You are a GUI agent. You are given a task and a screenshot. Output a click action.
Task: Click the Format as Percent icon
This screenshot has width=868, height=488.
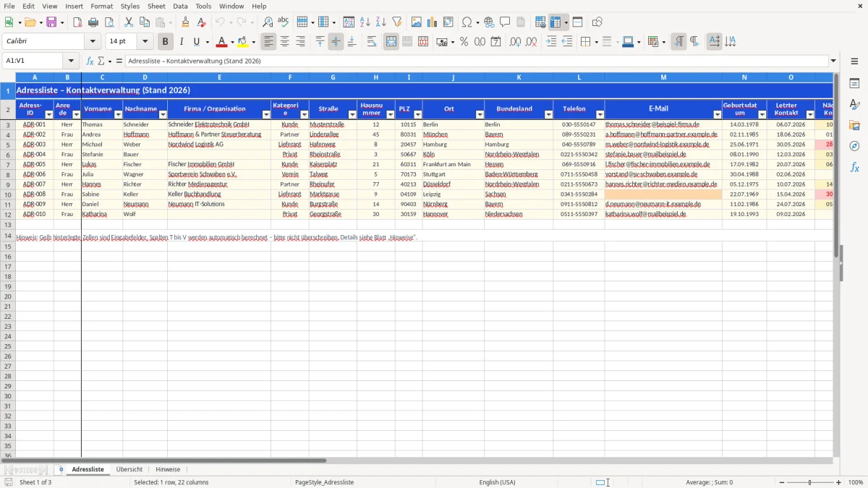[x=464, y=42]
